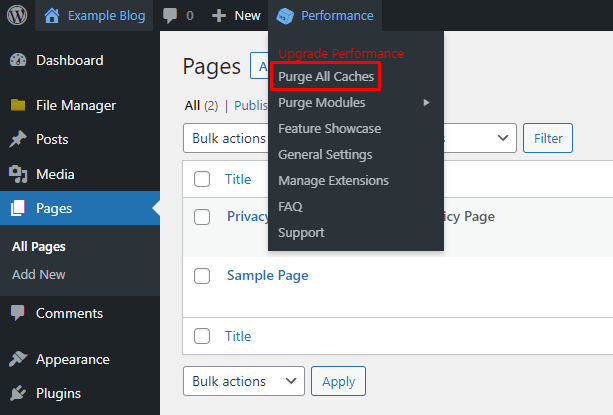Select Purge All Caches menu item
Image resolution: width=613 pixels, height=415 pixels.
[326, 76]
